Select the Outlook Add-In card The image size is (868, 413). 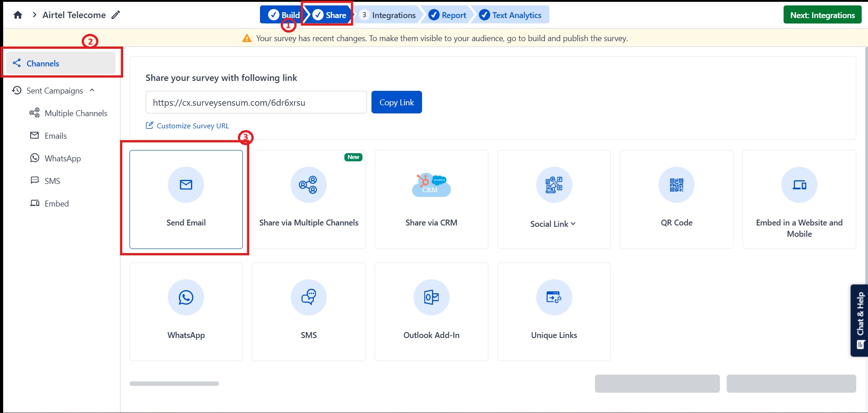pyautogui.click(x=431, y=311)
